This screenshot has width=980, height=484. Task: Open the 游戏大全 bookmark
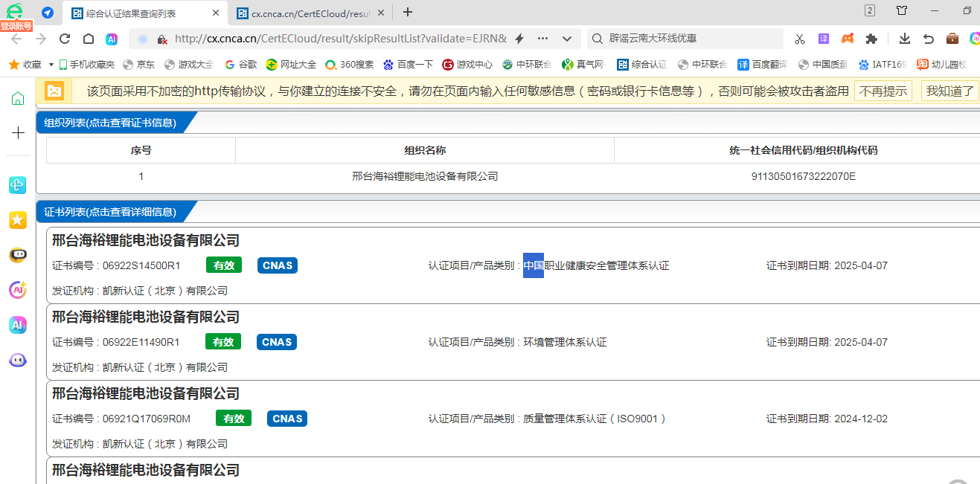(x=189, y=65)
